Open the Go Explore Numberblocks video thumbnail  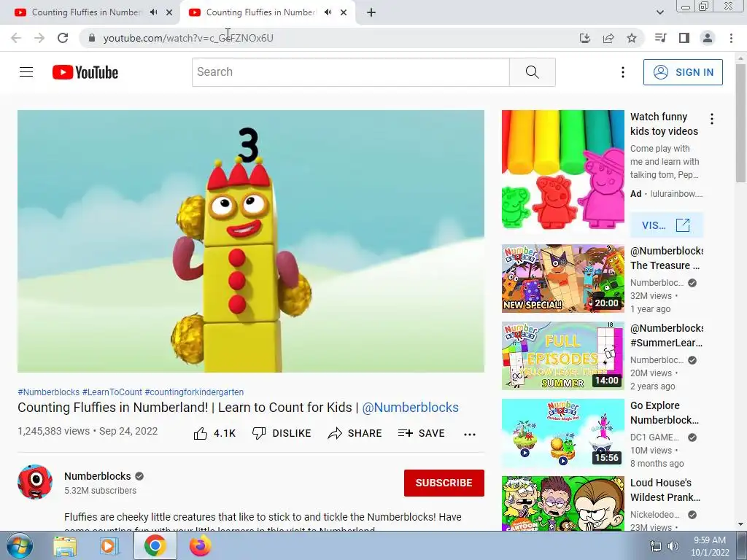[562, 433]
